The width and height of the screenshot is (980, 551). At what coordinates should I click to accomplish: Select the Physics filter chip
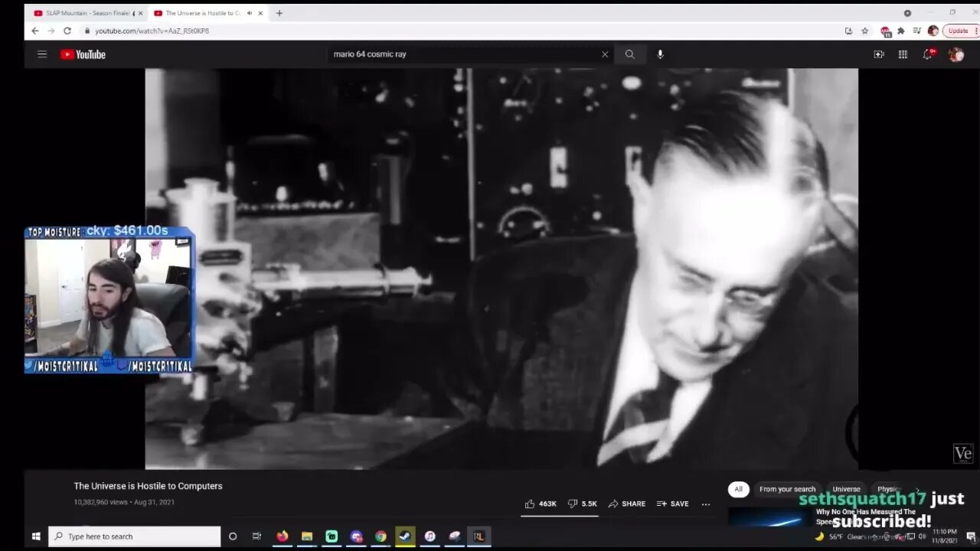[x=888, y=489]
